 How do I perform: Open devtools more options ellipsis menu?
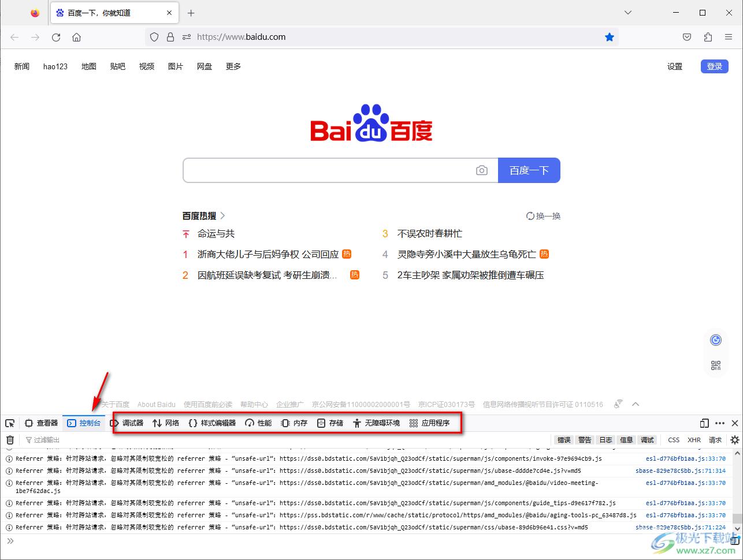720,423
